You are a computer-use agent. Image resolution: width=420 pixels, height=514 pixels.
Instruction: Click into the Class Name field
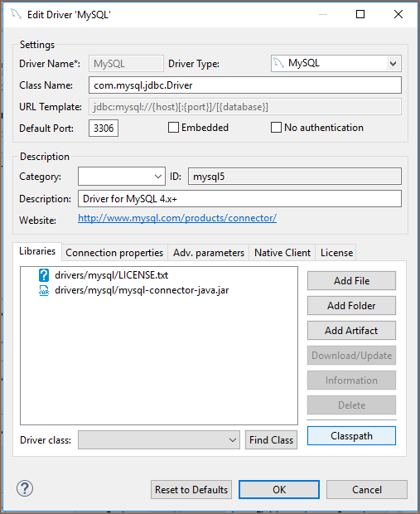245,85
